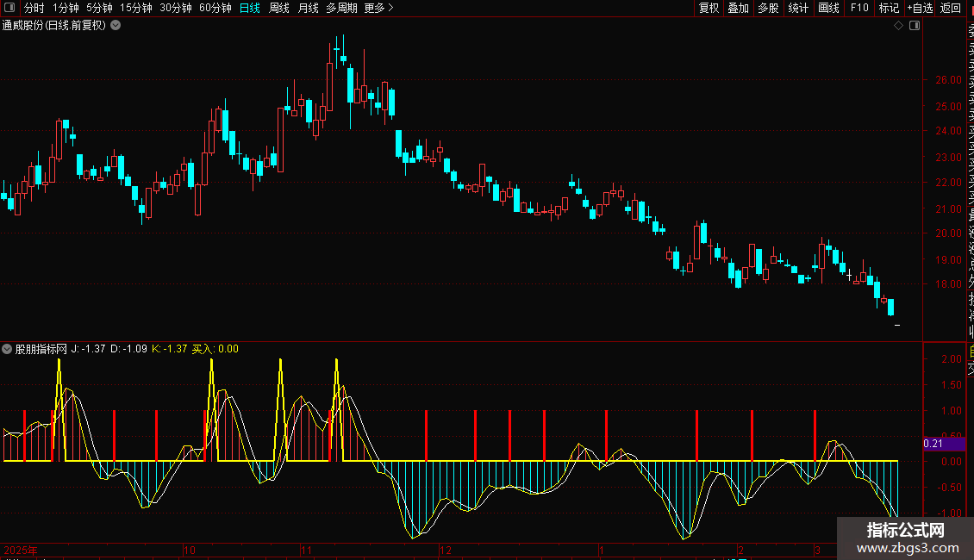Click the J:-1.37 indicator value
Viewport: 974px width, 560px height.
tap(88, 349)
